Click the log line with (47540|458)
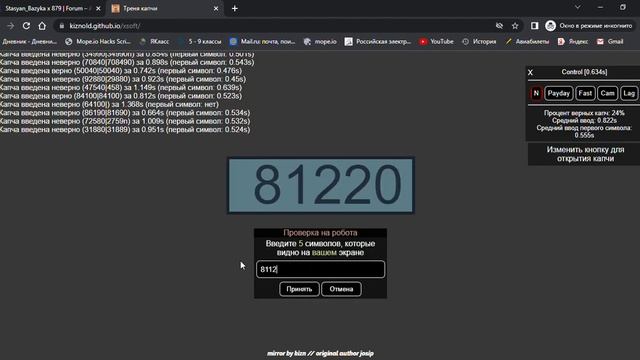 [x=121, y=87]
